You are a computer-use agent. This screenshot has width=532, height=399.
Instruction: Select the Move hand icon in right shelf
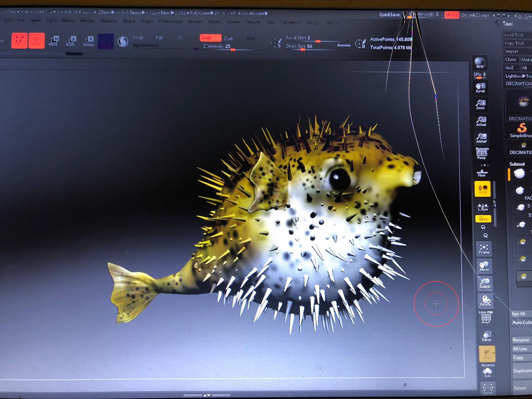(484, 266)
